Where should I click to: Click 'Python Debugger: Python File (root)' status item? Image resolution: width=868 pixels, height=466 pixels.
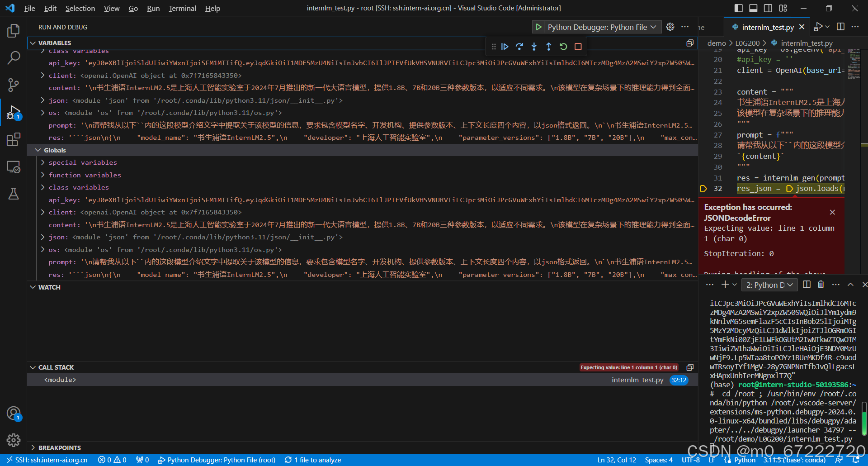click(217, 460)
